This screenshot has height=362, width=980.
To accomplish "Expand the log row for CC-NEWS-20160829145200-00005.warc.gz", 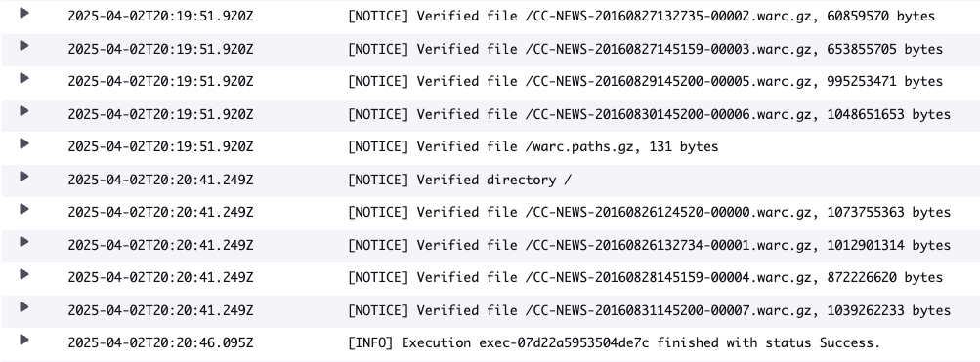I will pyautogui.click(x=24, y=78).
